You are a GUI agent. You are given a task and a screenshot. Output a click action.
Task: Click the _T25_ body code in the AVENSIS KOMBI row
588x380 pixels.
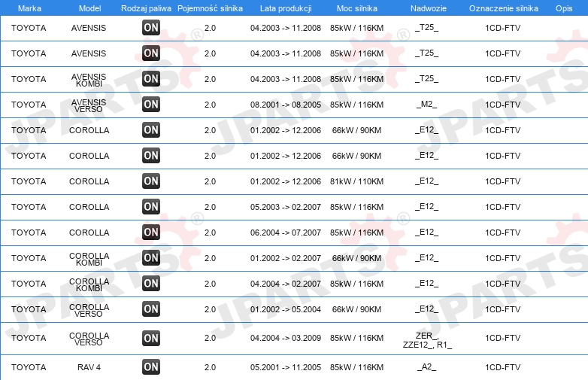(x=427, y=79)
